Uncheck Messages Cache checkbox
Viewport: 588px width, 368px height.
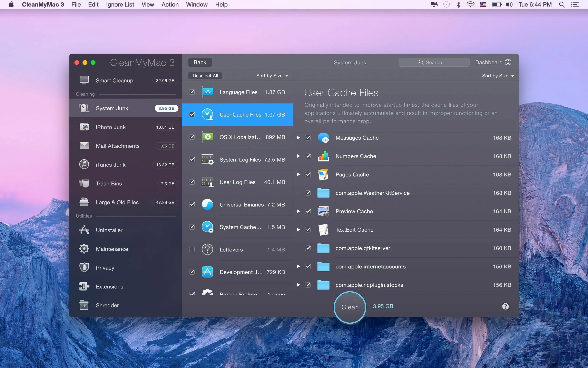[308, 138]
